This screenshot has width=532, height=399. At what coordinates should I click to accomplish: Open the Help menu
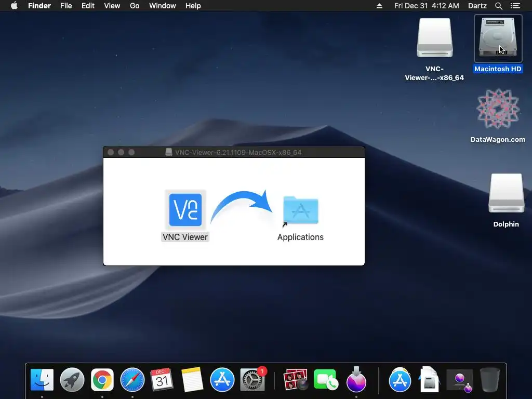click(x=193, y=6)
